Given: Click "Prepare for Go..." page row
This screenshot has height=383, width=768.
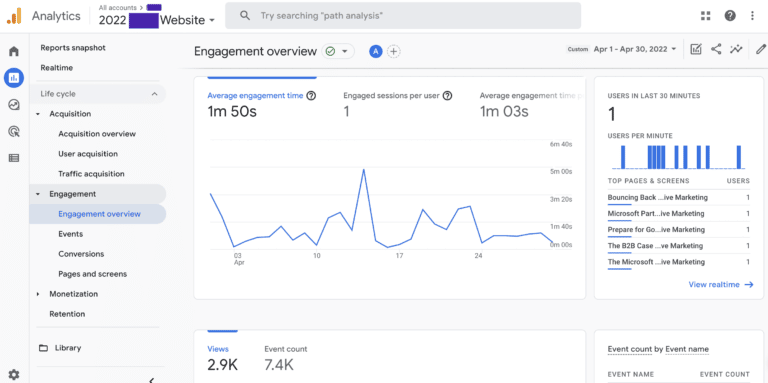Looking at the screenshot, I should click(x=678, y=230).
